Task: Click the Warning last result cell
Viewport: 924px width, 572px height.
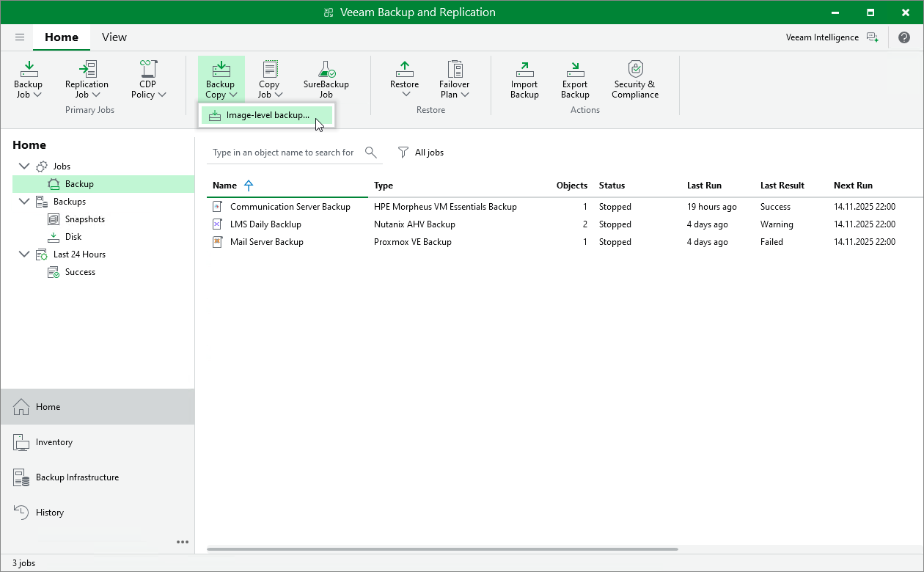Action: tap(777, 224)
